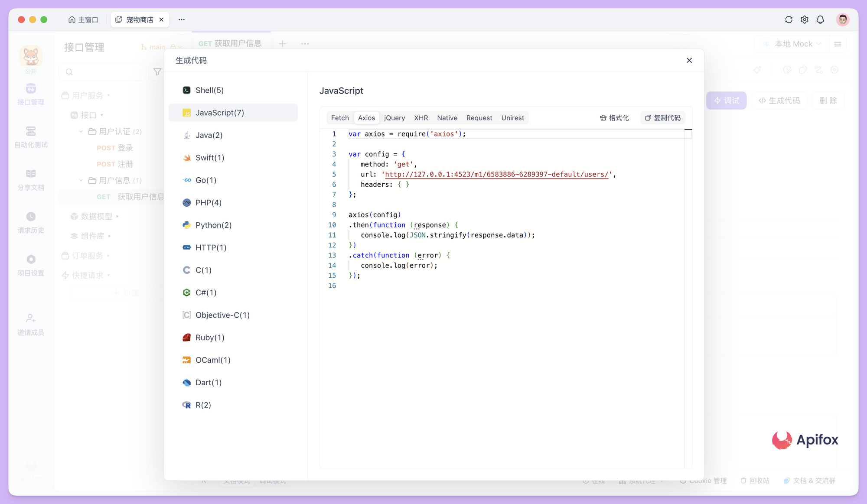Click the 格式化 format code button
The image size is (867, 504).
click(x=614, y=117)
